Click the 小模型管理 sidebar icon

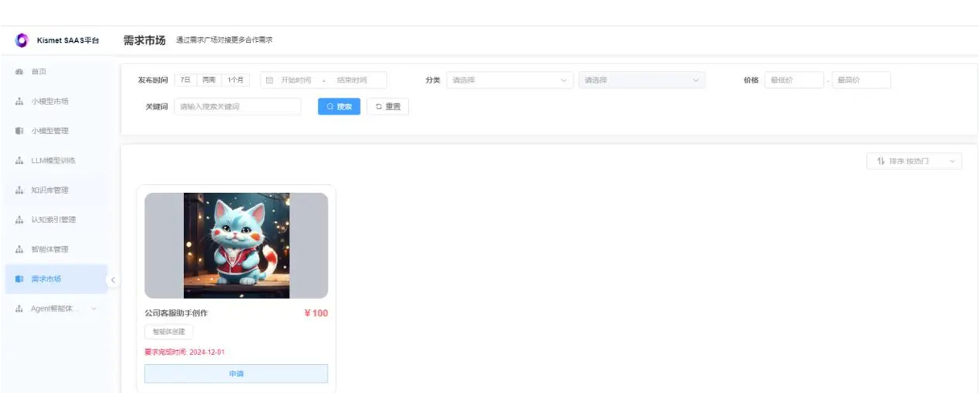click(x=19, y=131)
